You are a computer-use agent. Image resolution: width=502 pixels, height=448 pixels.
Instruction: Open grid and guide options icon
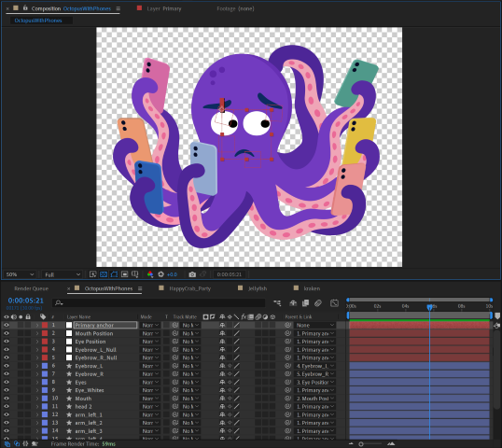point(134,274)
